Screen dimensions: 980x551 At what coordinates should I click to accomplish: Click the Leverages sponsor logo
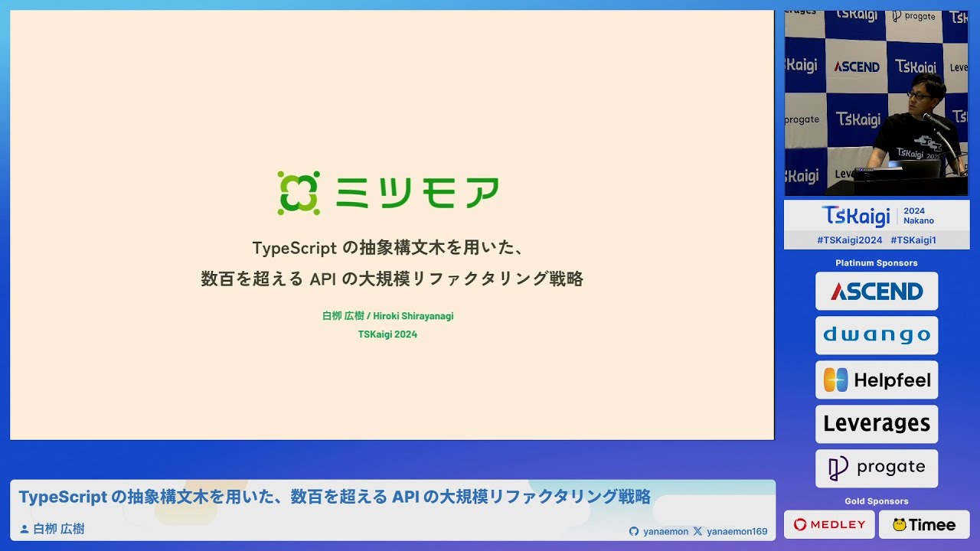[x=877, y=423]
